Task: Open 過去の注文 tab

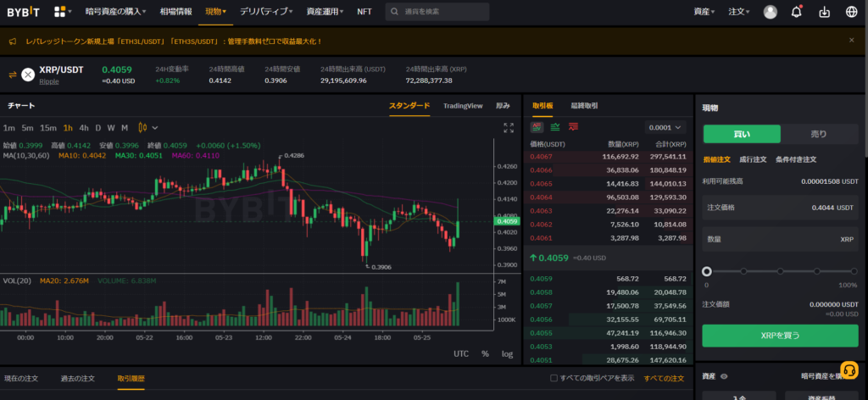Action: click(77, 379)
